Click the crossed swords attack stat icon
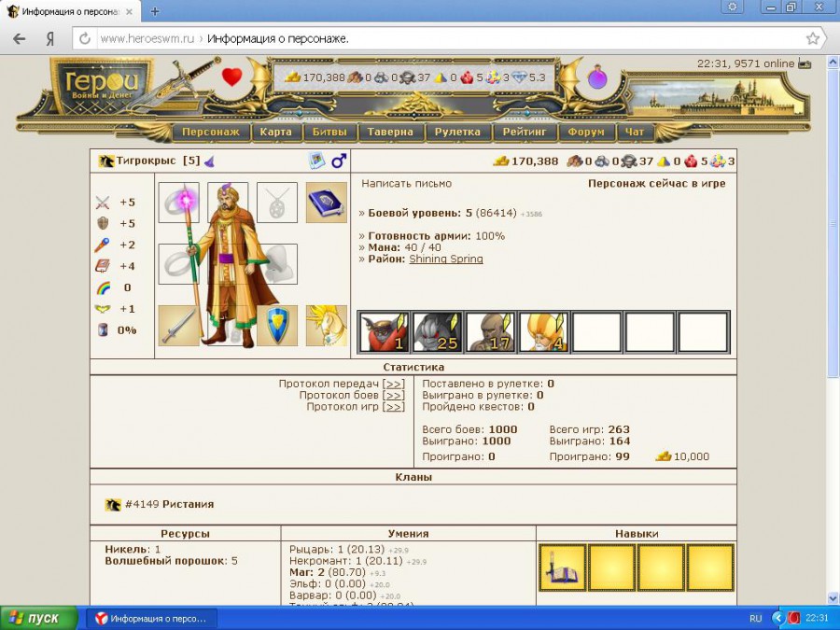The height and width of the screenshot is (630, 840). click(103, 203)
